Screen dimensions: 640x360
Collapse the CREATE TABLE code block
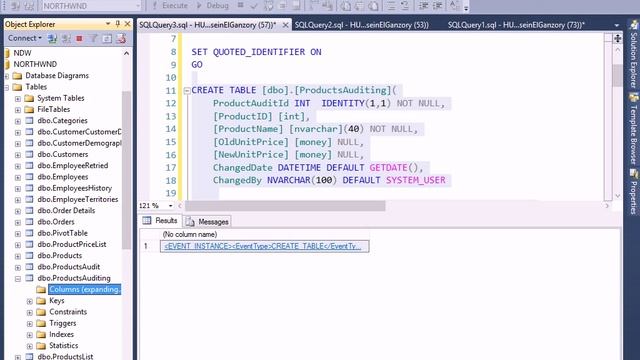pos(187,91)
